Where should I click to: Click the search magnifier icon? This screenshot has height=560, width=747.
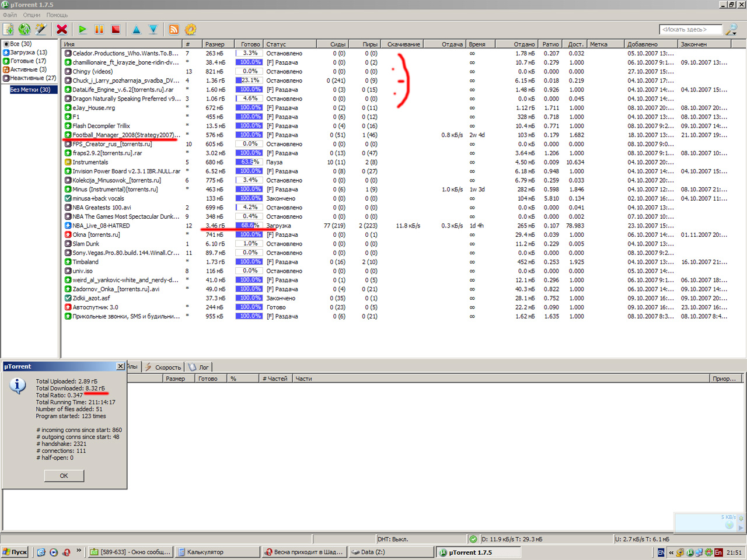731,29
